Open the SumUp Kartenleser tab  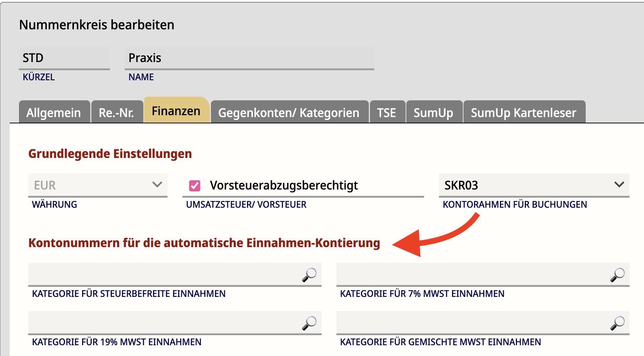click(x=524, y=113)
